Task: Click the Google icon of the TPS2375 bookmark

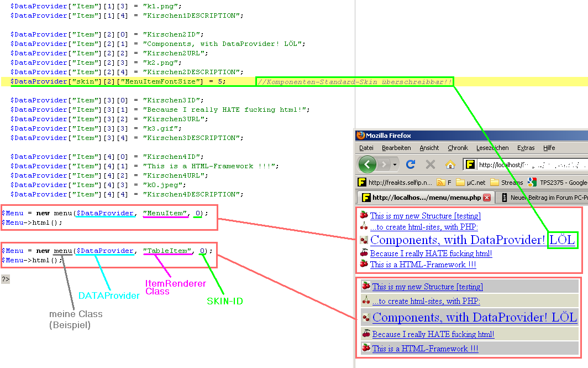Action: click(532, 183)
